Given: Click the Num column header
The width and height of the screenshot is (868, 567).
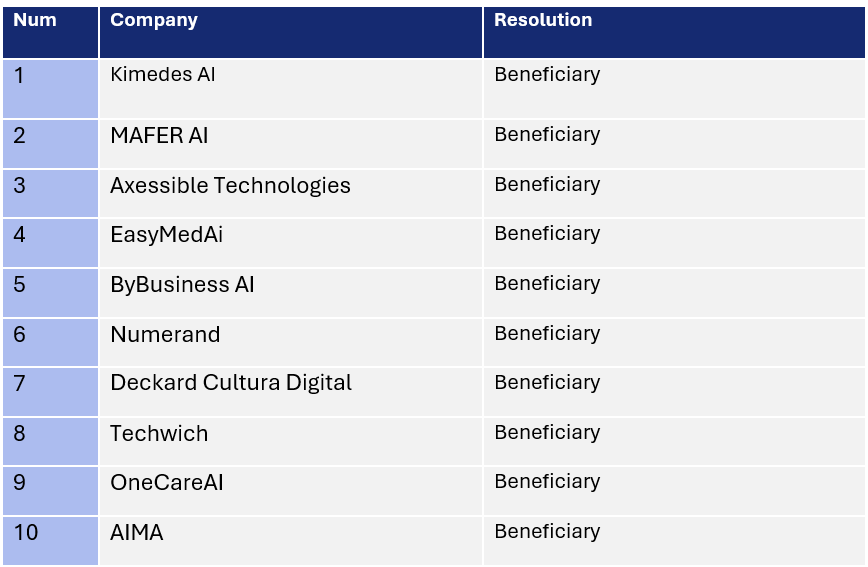Looking at the screenshot, I should 35,20.
